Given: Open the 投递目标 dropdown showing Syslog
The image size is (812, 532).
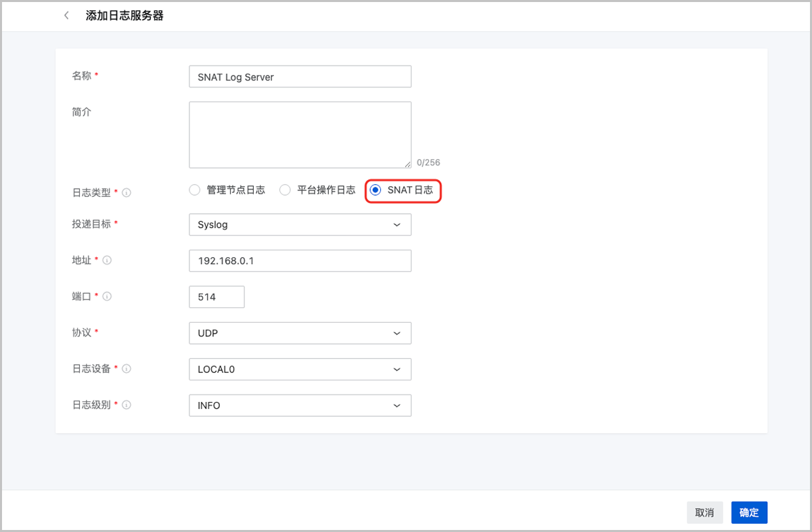Looking at the screenshot, I should (300, 225).
